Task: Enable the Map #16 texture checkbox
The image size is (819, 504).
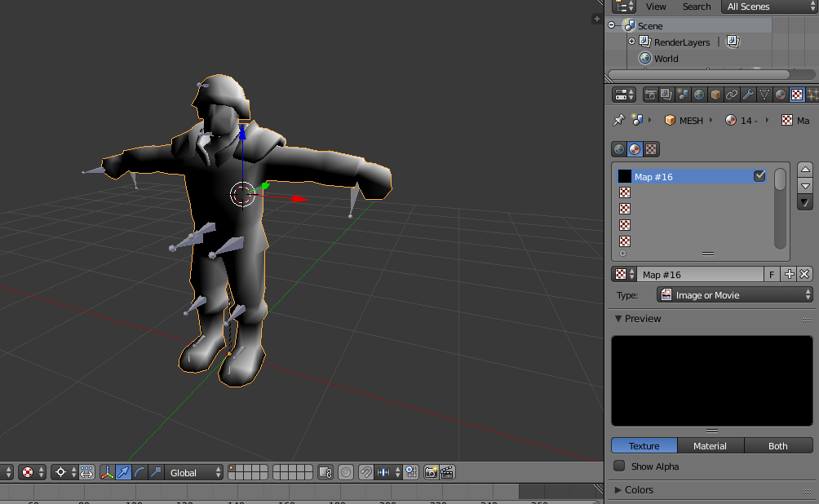Action: 759,176
